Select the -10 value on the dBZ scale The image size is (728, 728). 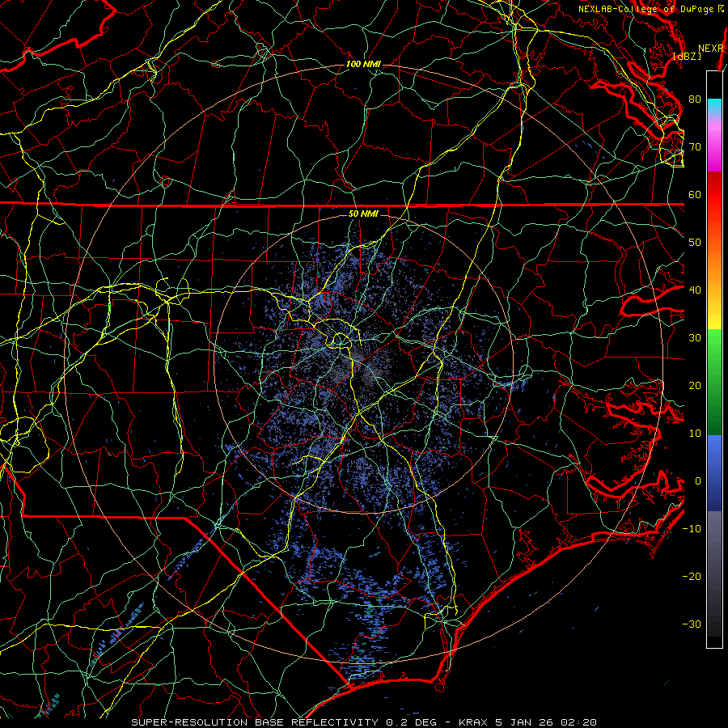(692, 529)
